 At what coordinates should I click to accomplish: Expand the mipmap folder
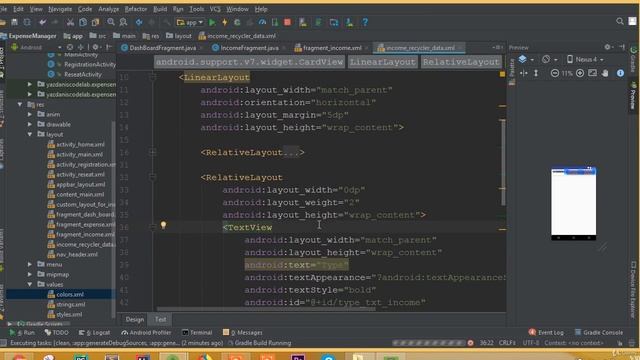coord(30,274)
